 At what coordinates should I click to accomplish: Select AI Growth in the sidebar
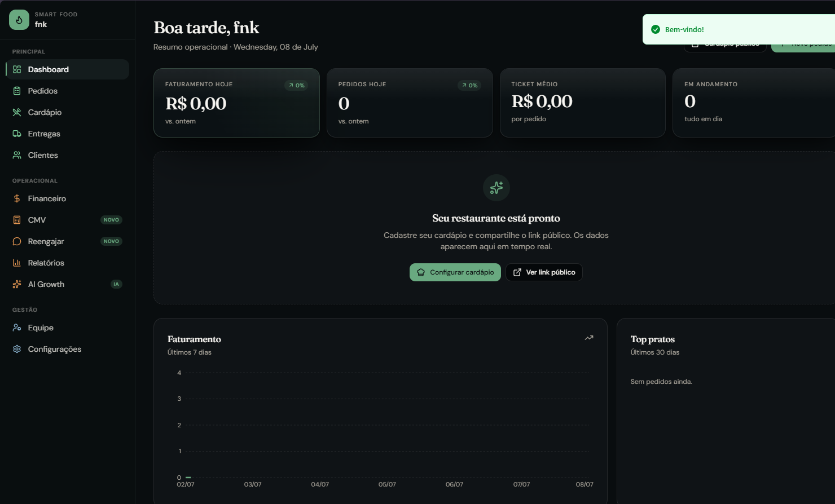(67, 284)
